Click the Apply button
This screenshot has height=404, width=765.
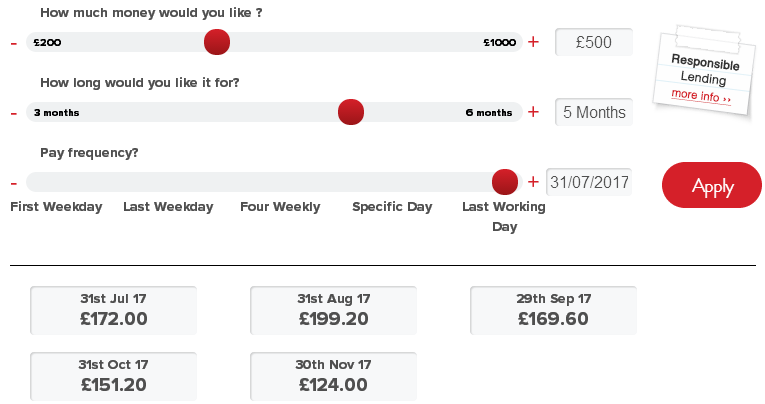712,185
